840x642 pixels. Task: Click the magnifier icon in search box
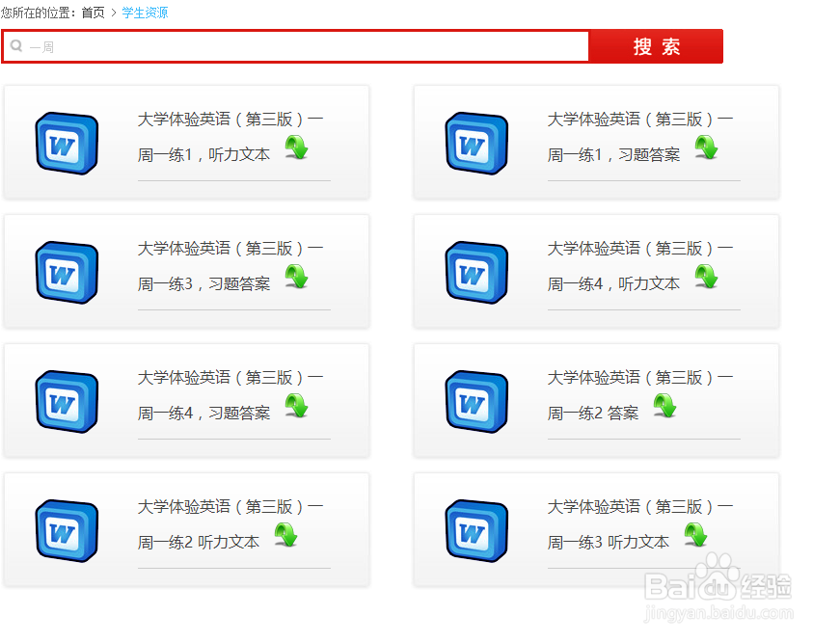[16, 46]
